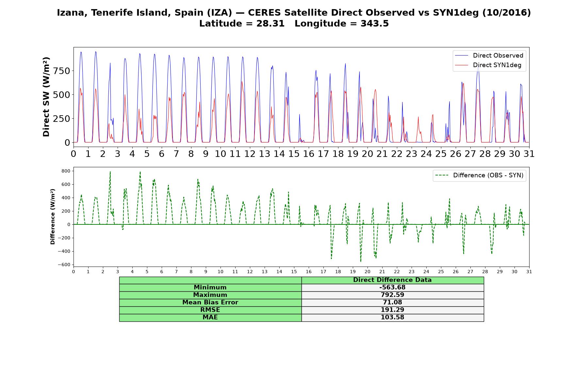Click the green dashed swatch in legend
The height and width of the screenshot is (392, 588).
click(442, 175)
